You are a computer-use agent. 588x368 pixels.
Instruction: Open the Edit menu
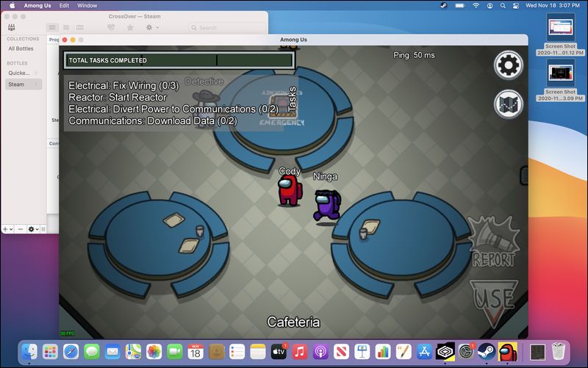(x=65, y=5)
